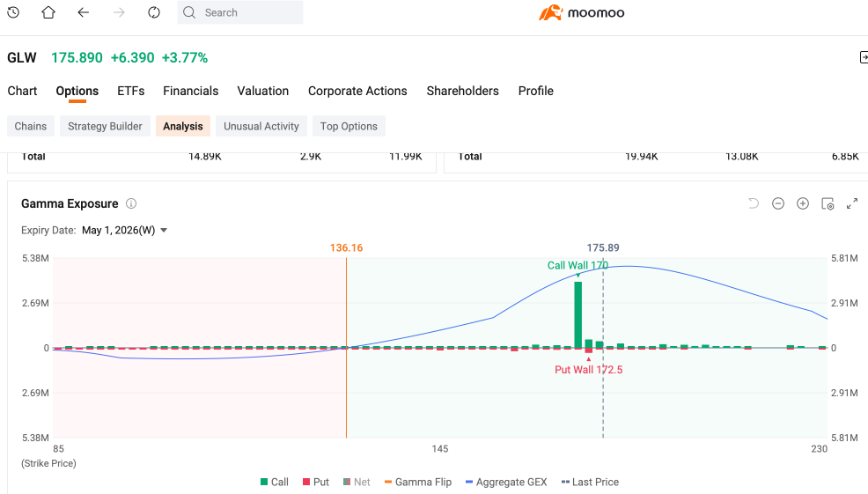This screenshot has width=868, height=494.
Task: Click the 145 strike axis label
Action: [x=439, y=448]
